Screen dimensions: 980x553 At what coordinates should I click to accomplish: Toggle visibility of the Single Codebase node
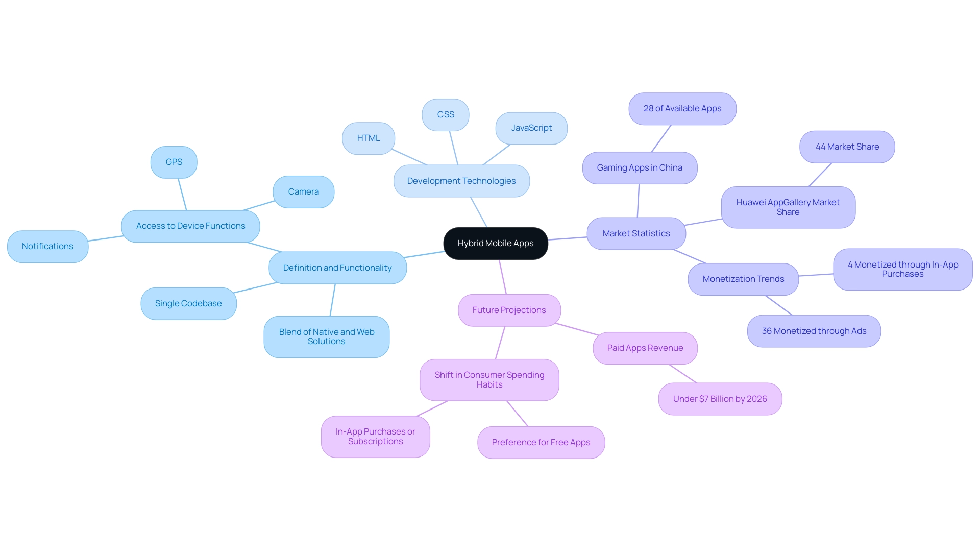(189, 302)
